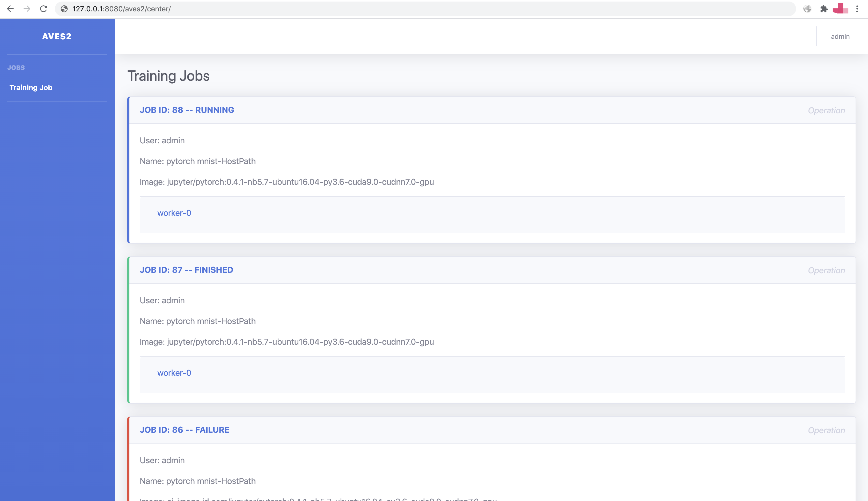Open the admin user menu

pyautogui.click(x=840, y=36)
